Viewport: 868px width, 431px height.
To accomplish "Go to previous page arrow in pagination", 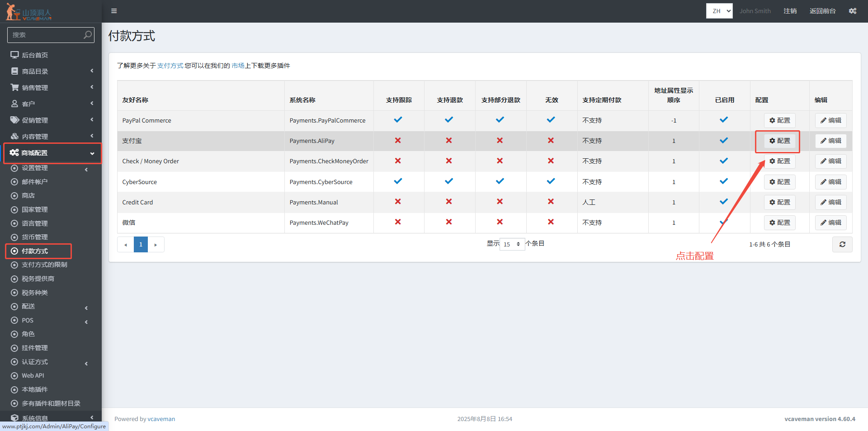I will tap(126, 245).
